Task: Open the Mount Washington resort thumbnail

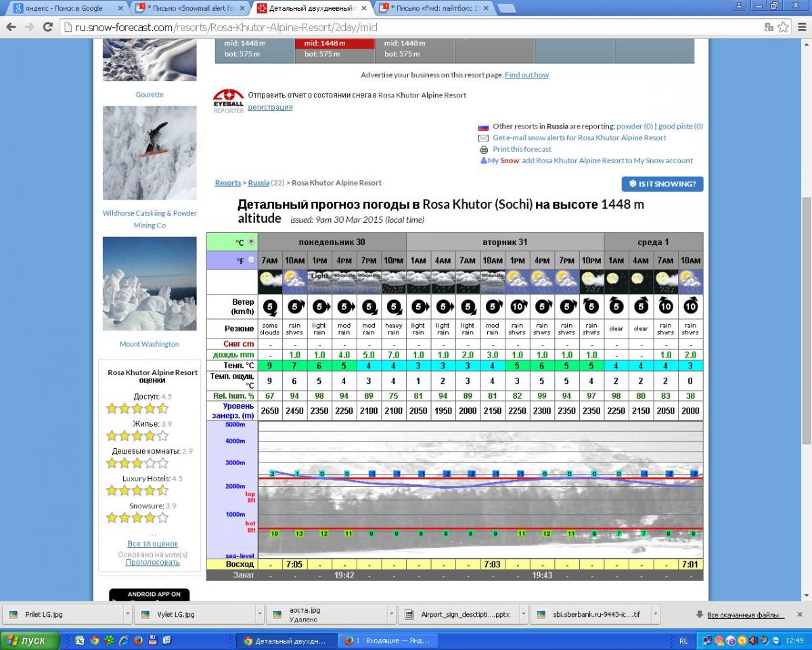Action: [150, 284]
